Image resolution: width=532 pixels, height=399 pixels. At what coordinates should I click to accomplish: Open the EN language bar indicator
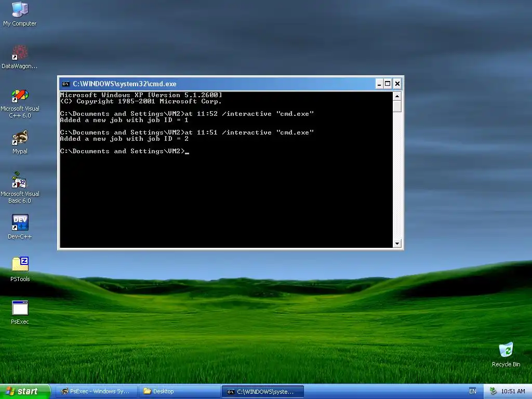473,391
